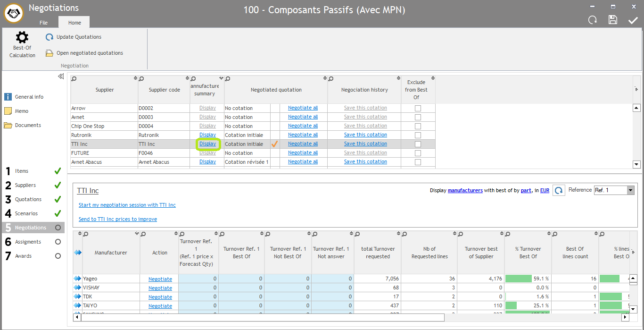The height and width of the screenshot is (330, 644).
Task: Open the File ribbon tab
Action: 43,23
